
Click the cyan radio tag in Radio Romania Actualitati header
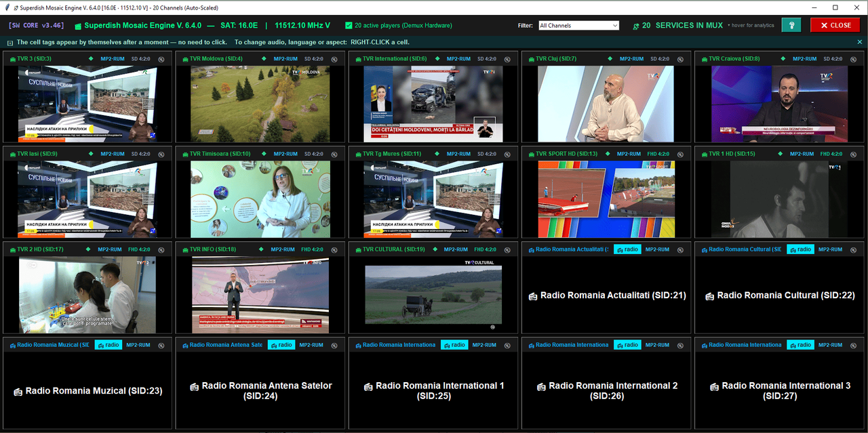point(627,249)
